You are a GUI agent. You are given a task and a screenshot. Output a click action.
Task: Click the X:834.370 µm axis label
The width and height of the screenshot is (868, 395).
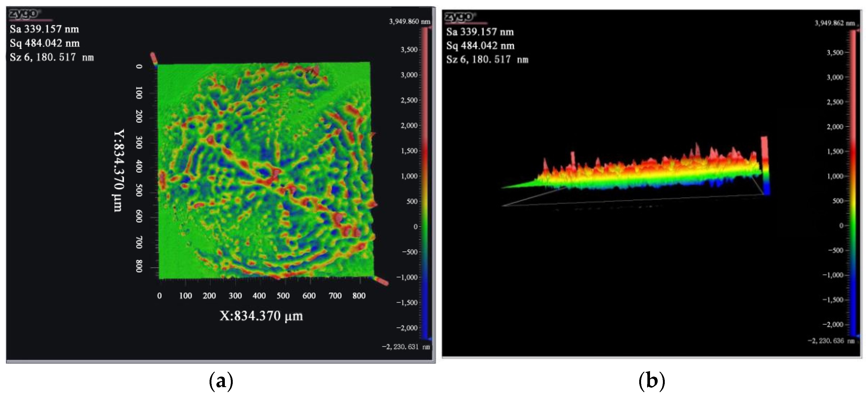click(x=261, y=316)
